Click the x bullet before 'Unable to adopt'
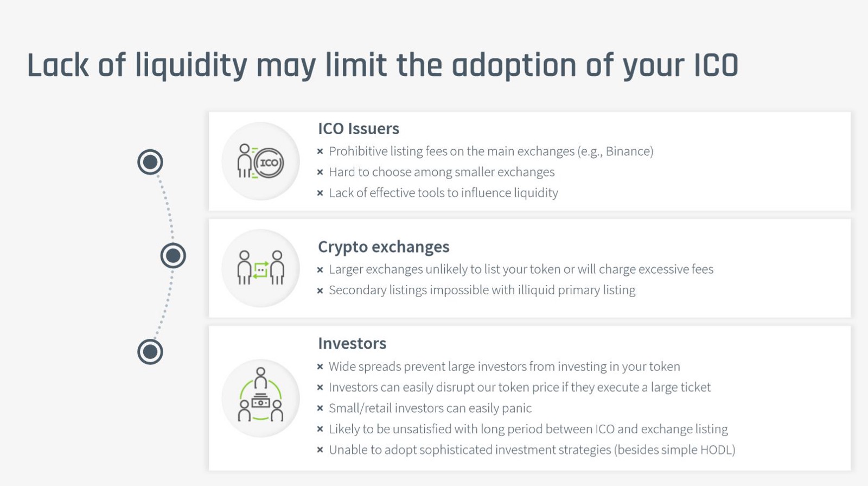 tap(320, 450)
